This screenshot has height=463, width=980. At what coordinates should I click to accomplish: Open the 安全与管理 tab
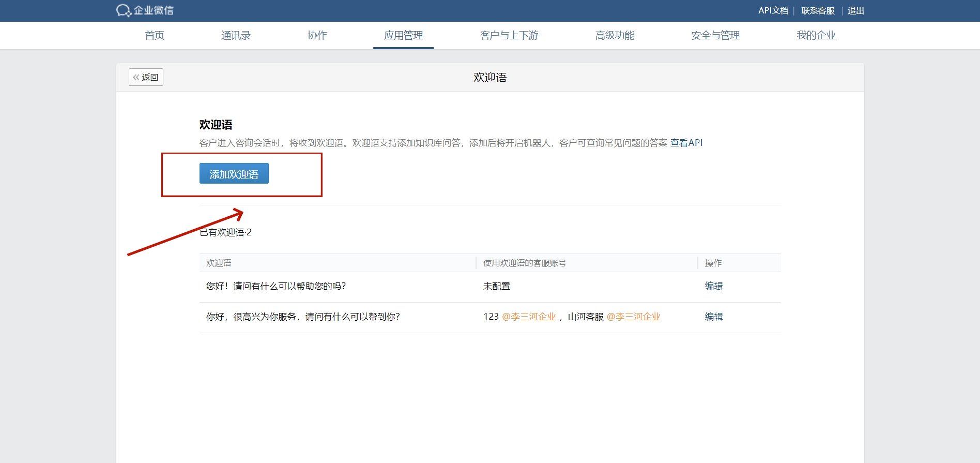pos(715,35)
